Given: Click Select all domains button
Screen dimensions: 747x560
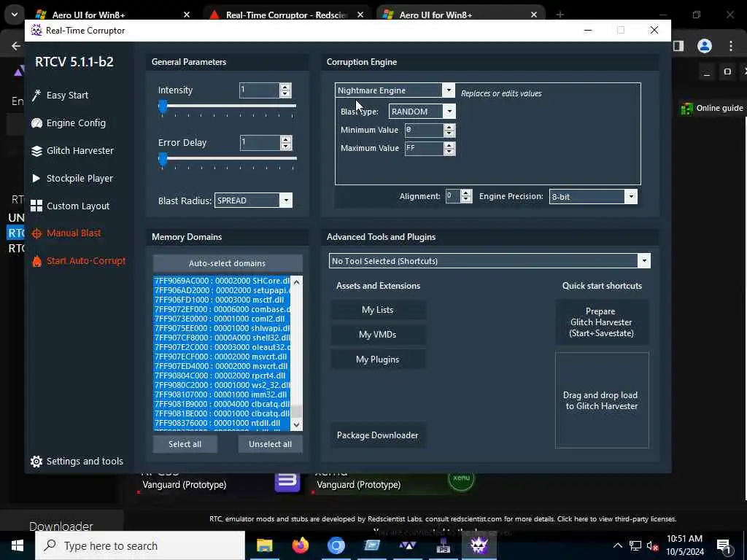Looking at the screenshot, I should pyautogui.click(x=185, y=444).
